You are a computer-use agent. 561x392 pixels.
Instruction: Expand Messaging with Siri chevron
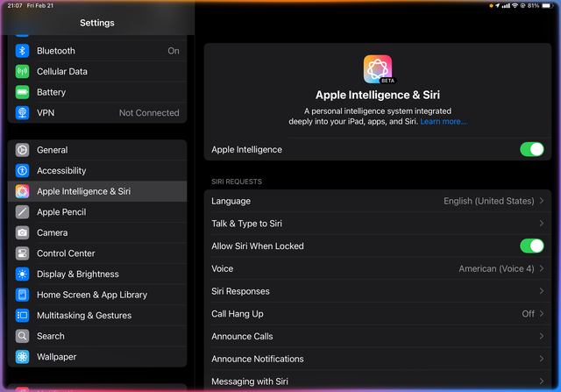pyautogui.click(x=542, y=381)
